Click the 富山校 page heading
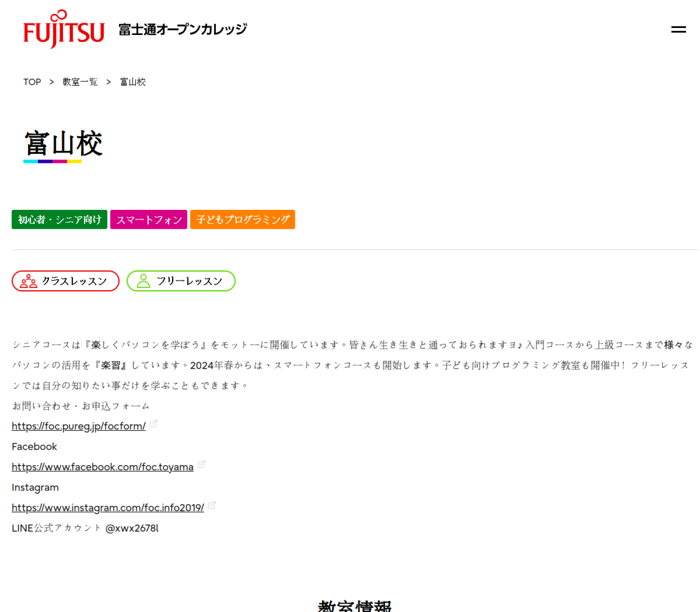The width and height of the screenshot is (700, 612). (x=63, y=144)
